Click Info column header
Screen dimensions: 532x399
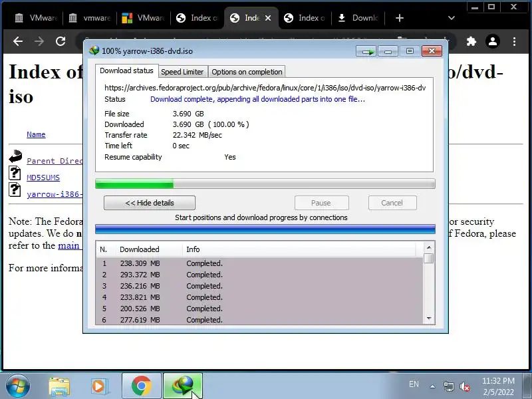[x=299, y=249]
